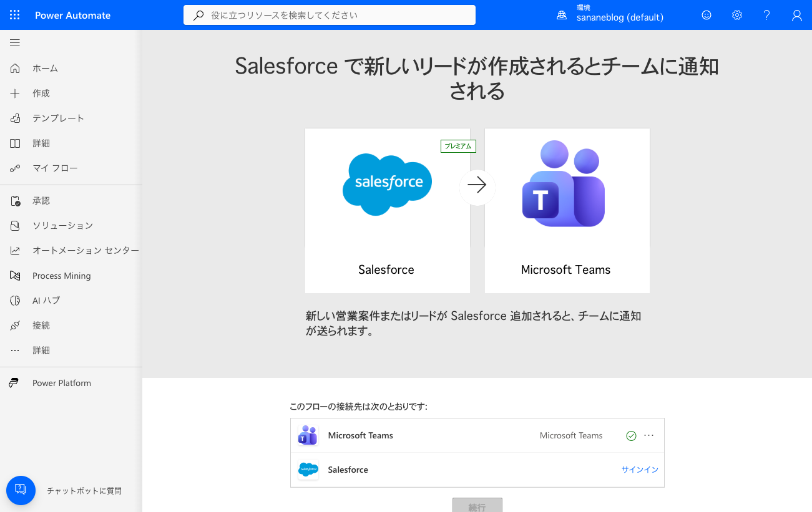This screenshot has height=512, width=812.
Task: Click the Power Automate title link
Action: [x=72, y=15]
